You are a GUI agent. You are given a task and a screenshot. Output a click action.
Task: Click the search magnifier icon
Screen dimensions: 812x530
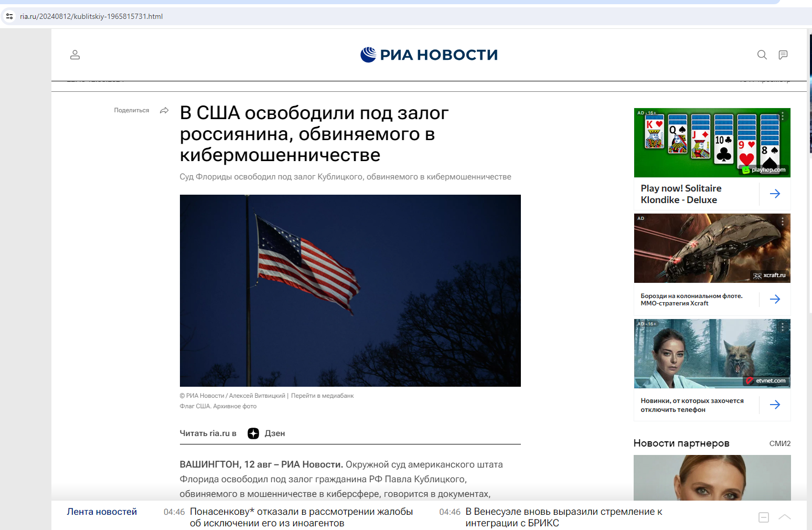click(762, 55)
